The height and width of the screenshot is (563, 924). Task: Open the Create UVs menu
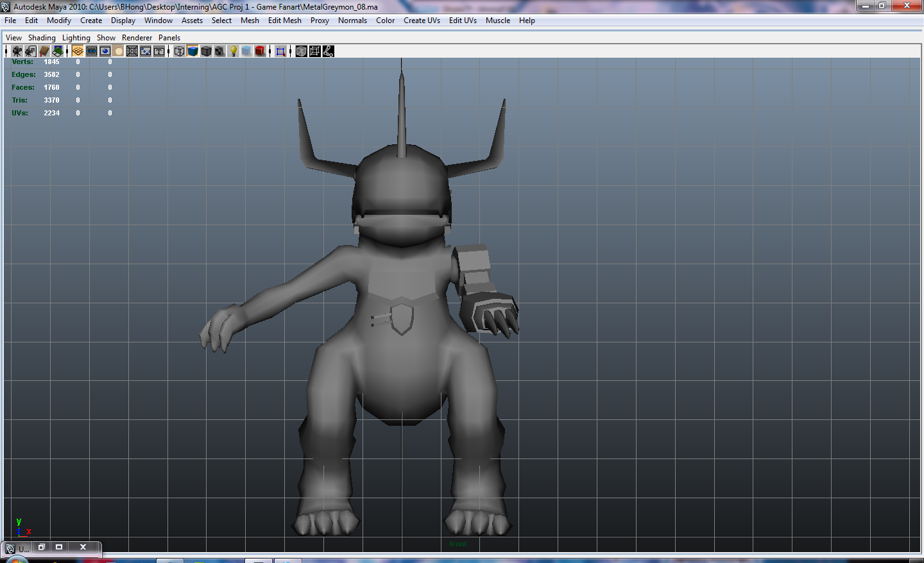[422, 21]
